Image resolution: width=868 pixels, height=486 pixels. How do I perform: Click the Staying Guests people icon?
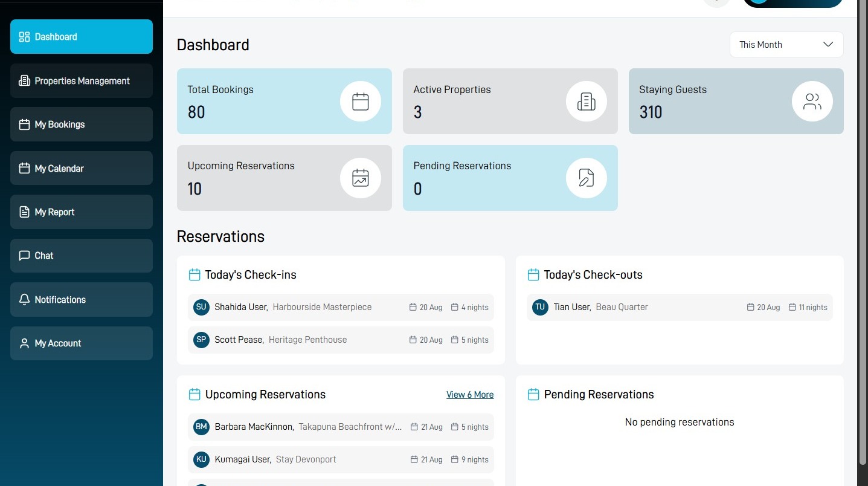coord(812,102)
